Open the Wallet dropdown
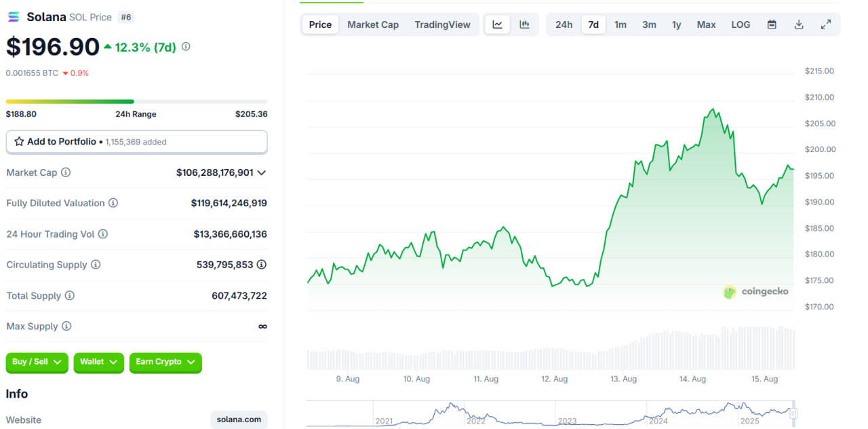Image resolution: width=868 pixels, height=429 pixels. coord(98,362)
